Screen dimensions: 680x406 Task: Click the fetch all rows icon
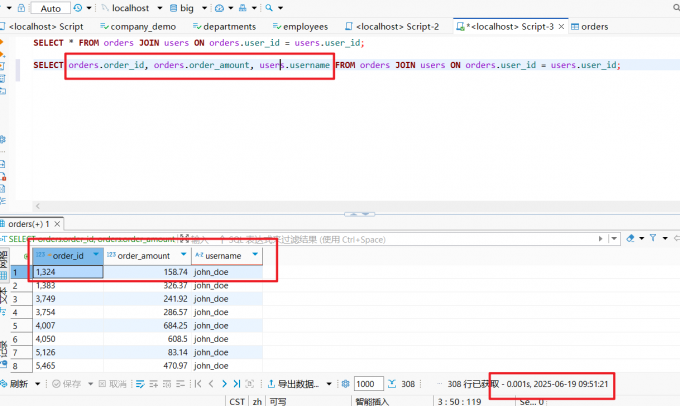click(250, 384)
